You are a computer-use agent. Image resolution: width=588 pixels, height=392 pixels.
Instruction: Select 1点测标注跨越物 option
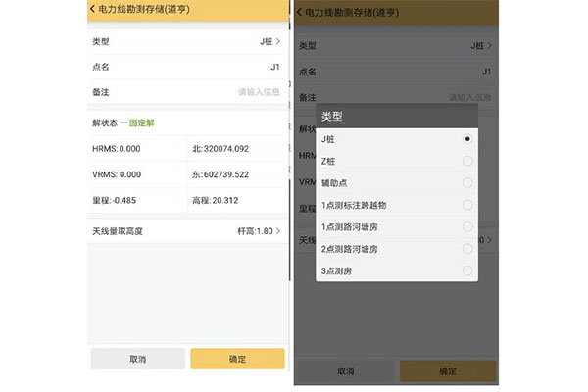pyautogui.click(x=467, y=205)
